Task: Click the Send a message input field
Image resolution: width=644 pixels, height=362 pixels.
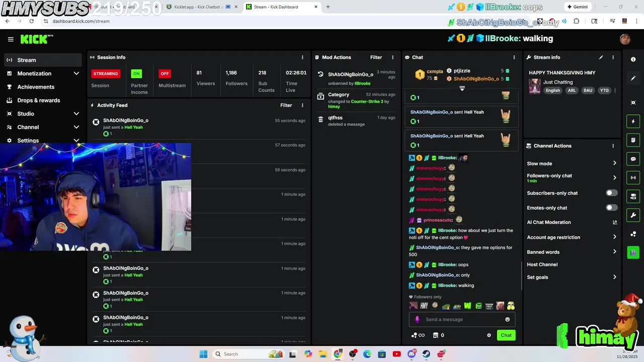Action: coord(462,319)
